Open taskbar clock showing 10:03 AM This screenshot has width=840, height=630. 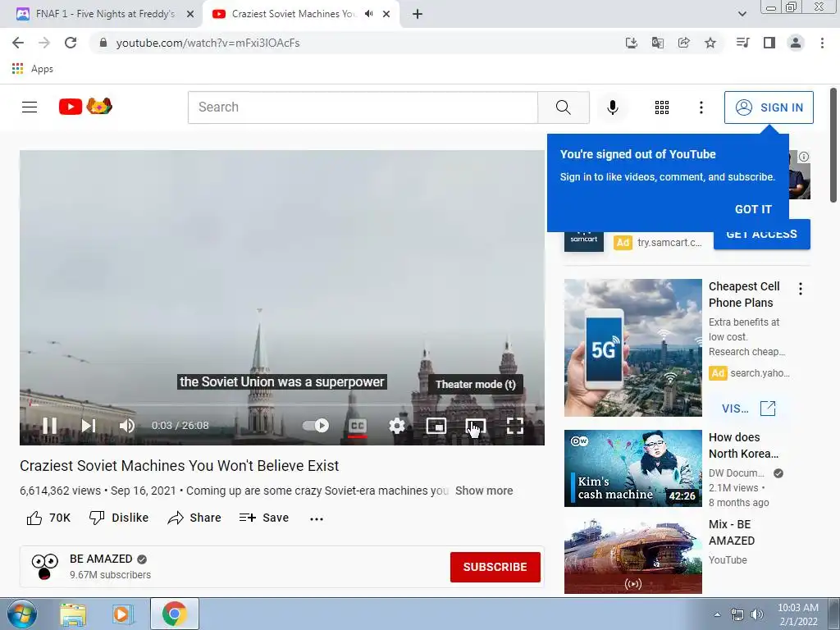[x=797, y=614]
